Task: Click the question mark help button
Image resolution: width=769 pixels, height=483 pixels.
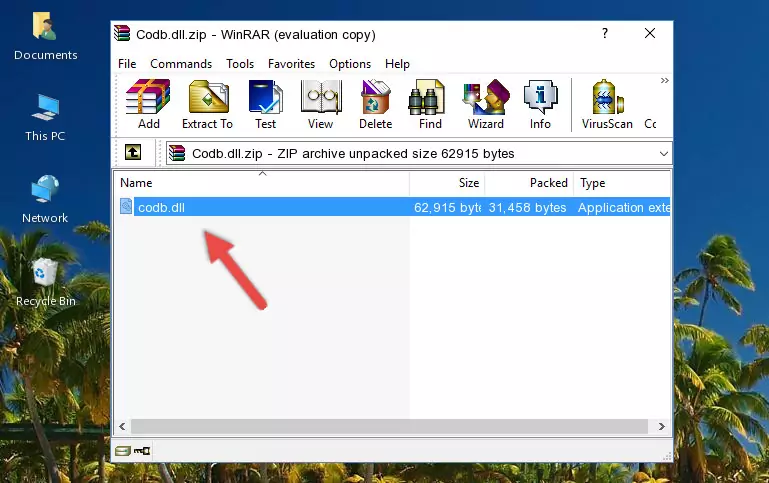Action: coord(605,33)
